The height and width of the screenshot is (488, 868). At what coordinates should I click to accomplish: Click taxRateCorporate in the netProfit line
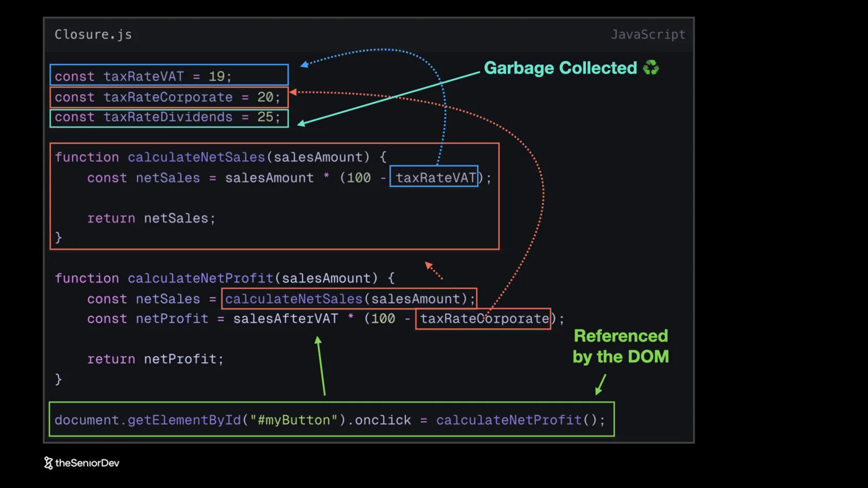(484, 319)
